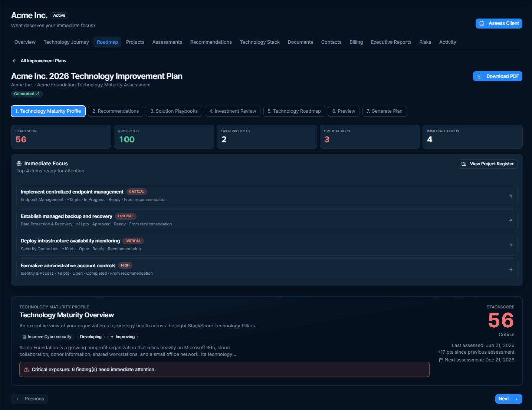Click CRITICAL tag on endpoint management row
Screen dimensions: 532x410
click(137, 192)
